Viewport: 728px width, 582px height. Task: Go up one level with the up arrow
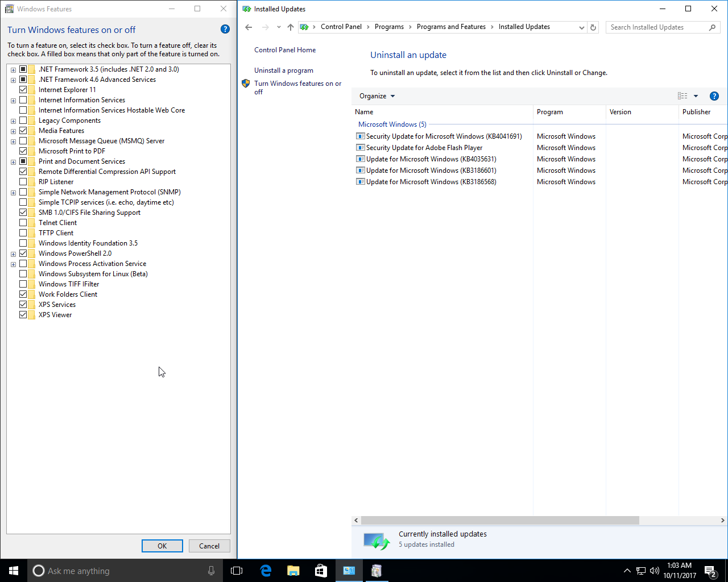point(291,27)
